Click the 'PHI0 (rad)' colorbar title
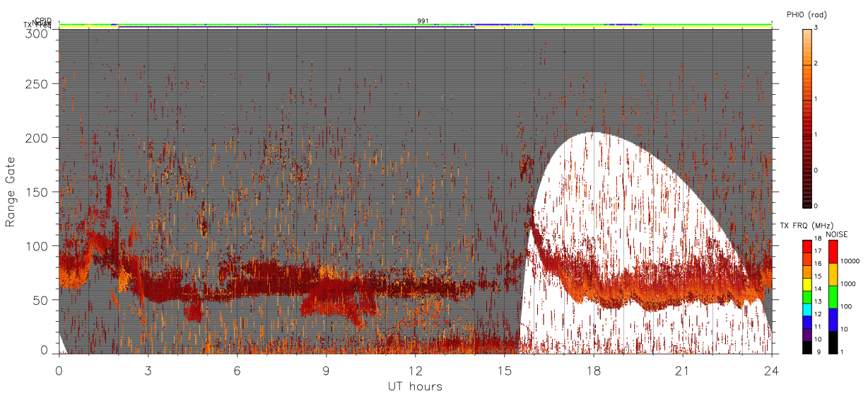The width and height of the screenshot is (868, 401). tap(807, 14)
